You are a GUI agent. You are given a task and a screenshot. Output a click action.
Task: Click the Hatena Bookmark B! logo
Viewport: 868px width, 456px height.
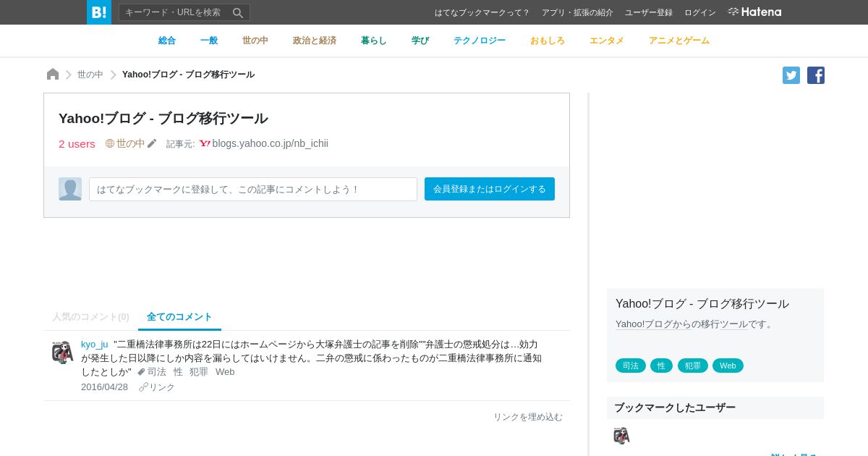[x=99, y=12]
